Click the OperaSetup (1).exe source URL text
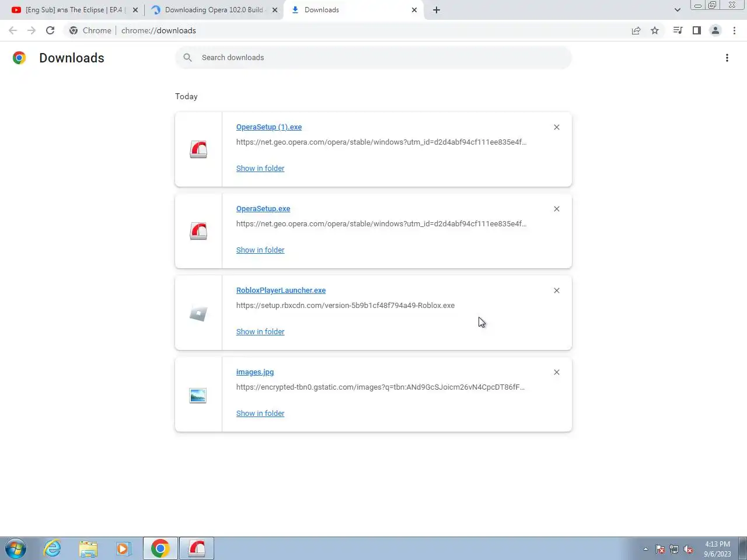Image resolution: width=747 pixels, height=560 pixels. [x=381, y=142]
